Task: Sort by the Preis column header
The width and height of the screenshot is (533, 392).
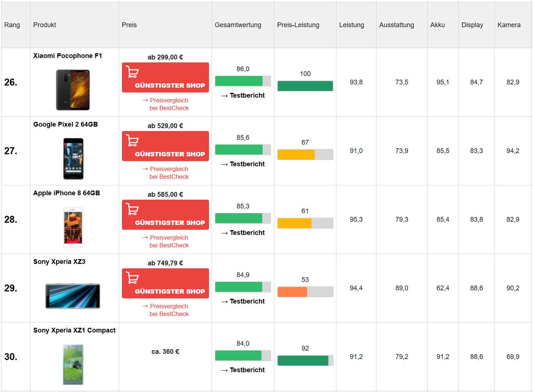Action: 129,25
